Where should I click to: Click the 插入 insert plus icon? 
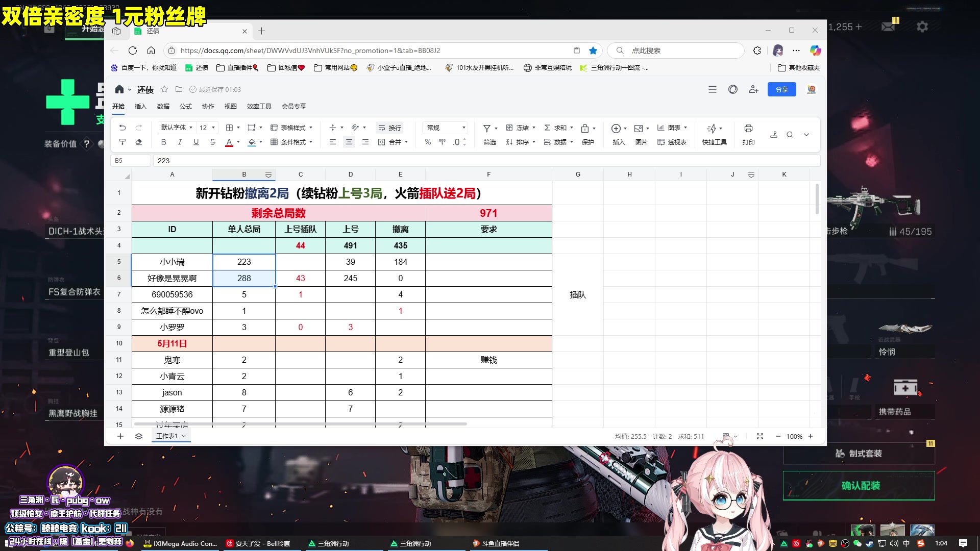click(x=616, y=128)
